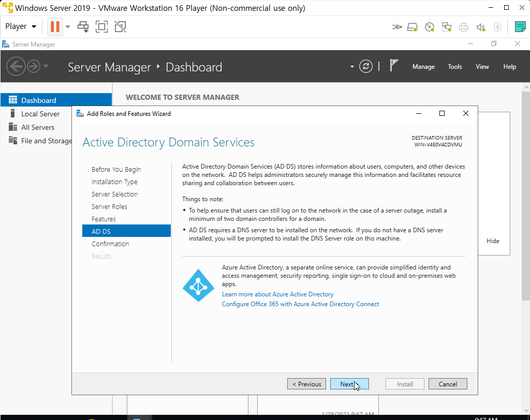Click the sound card device icon
Viewport: 530px width, 420px height.
pyautogui.click(x=481, y=27)
